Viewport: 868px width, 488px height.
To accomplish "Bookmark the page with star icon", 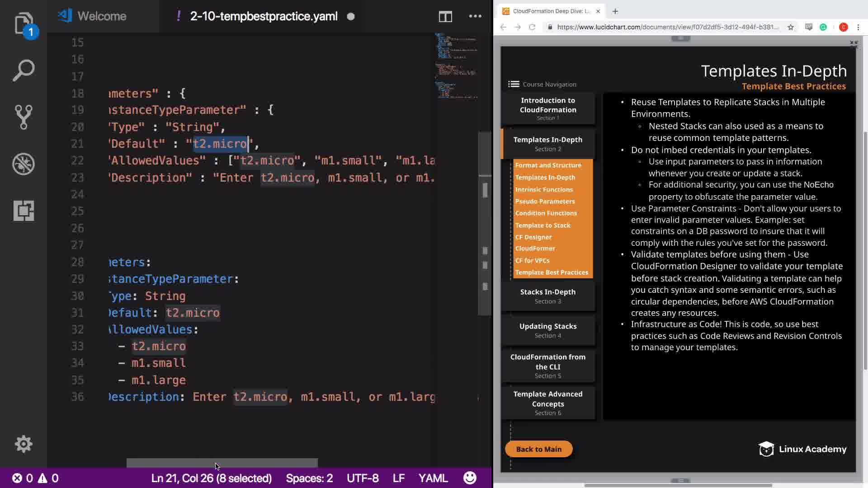I will click(791, 27).
